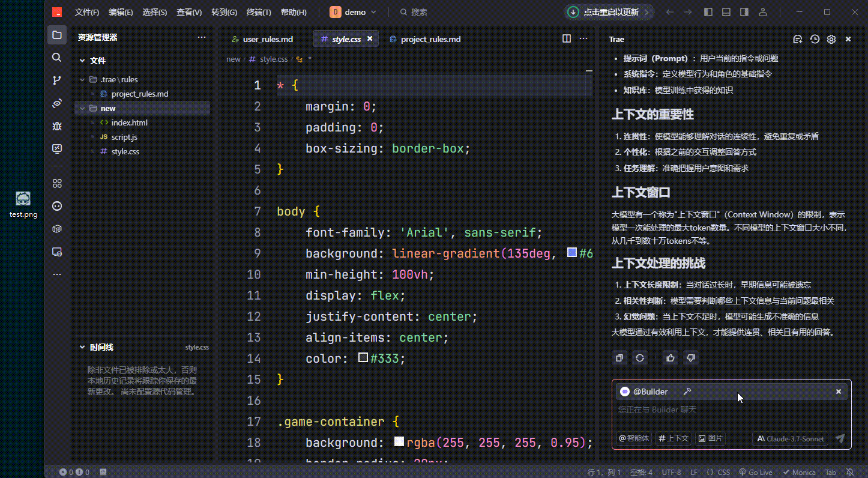Click the Explorer panel more actions ellipsis
Image resolution: width=868 pixels, height=478 pixels.
tap(202, 37)
